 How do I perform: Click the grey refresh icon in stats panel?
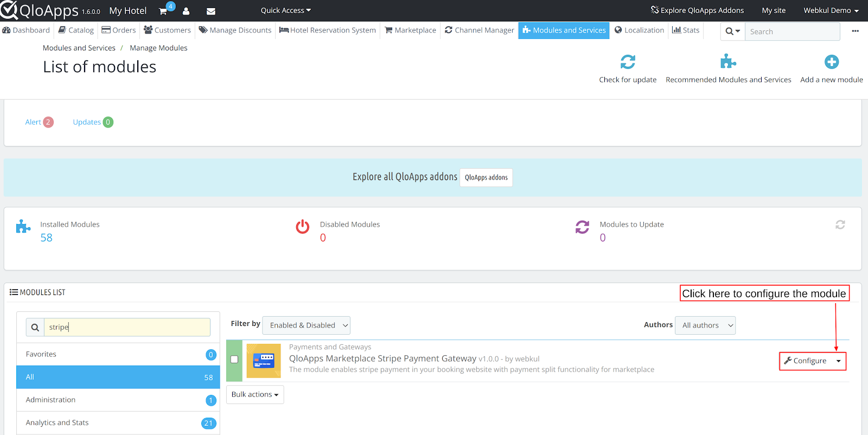pos(840,225)
